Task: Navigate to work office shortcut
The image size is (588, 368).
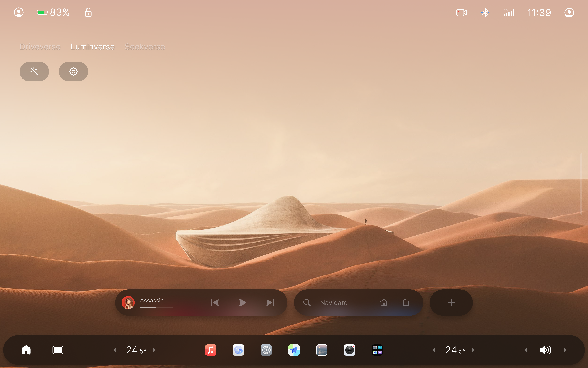Action: [406, 303]
